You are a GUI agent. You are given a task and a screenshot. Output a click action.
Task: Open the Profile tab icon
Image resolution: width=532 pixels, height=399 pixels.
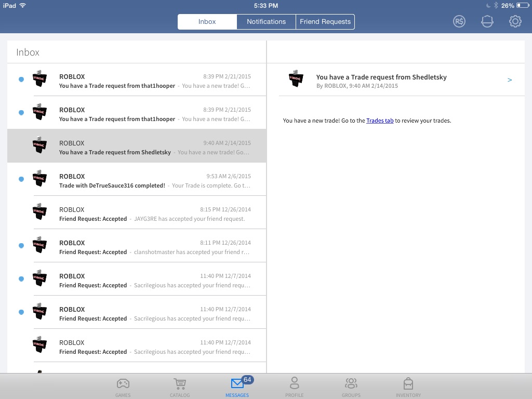(294, 387)
